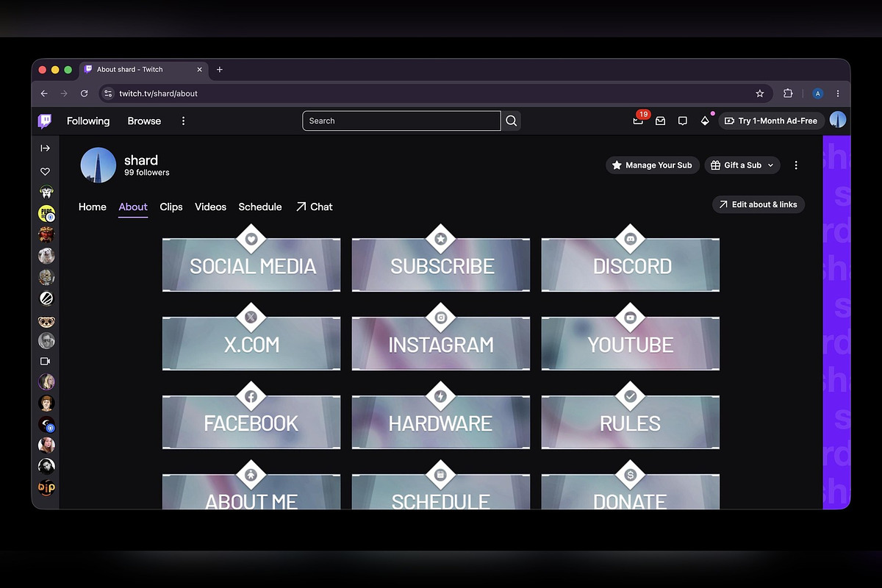Open the X.COM panel
Viewport: 882px width, 588px height.
point(251,337)
